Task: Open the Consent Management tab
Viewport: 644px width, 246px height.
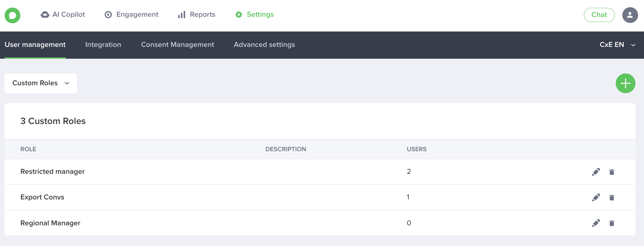Action: pyautogui.click(x=177, y=45)
